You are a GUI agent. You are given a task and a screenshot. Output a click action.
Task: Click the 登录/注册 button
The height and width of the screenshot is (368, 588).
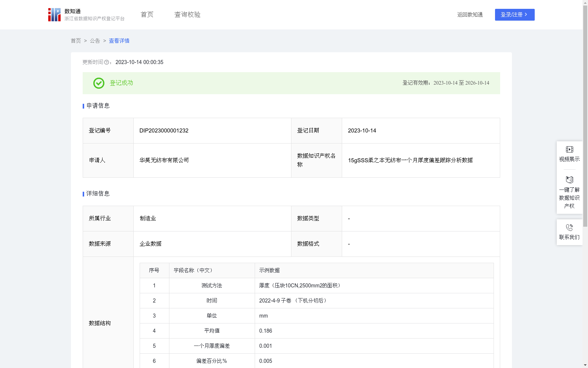pyautogui.click(x=514, y=15)
